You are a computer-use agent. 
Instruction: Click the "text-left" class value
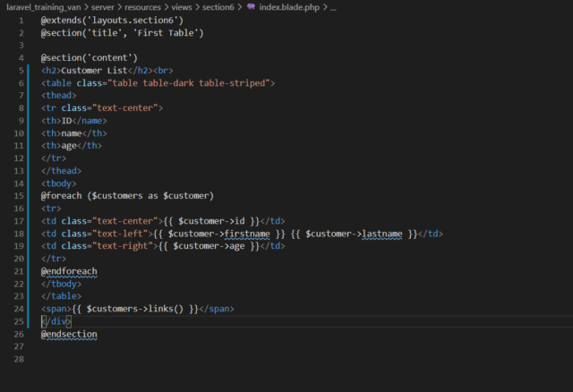click(123, 234)
